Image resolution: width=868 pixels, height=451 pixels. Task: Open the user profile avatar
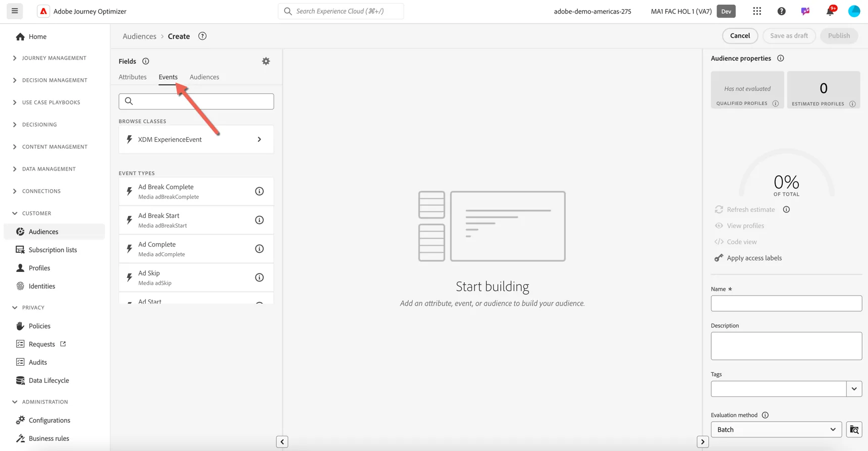854,11
